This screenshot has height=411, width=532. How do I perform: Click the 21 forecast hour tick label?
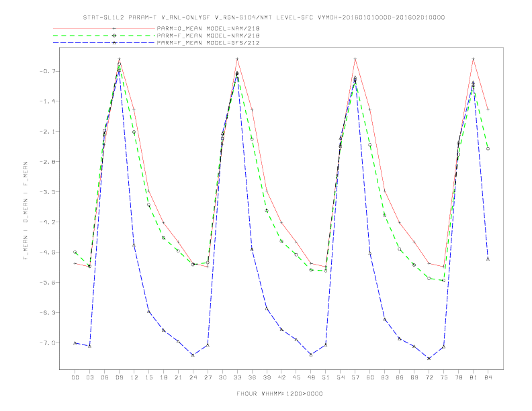(178, 377)
